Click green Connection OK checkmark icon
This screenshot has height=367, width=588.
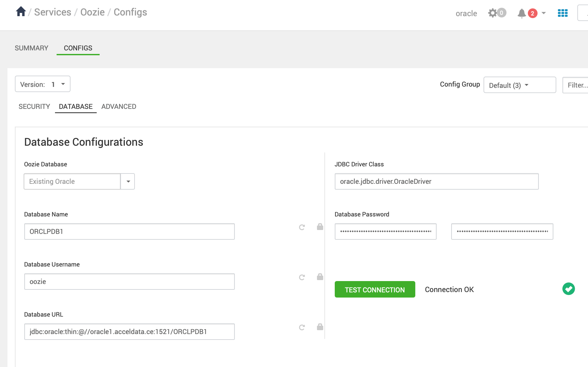coord(568,289)
